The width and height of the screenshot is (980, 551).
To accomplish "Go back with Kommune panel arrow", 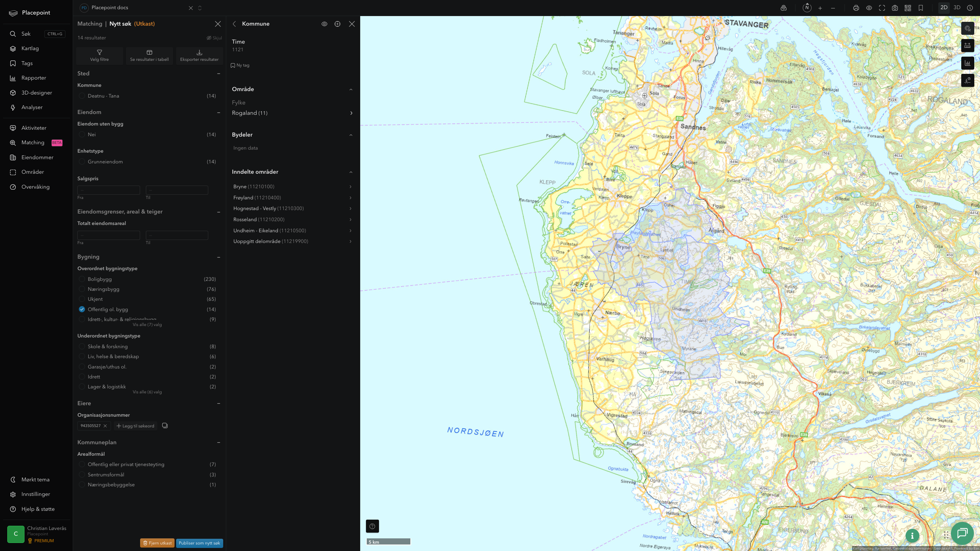I will pyautogui.click(x=234, y=24).
